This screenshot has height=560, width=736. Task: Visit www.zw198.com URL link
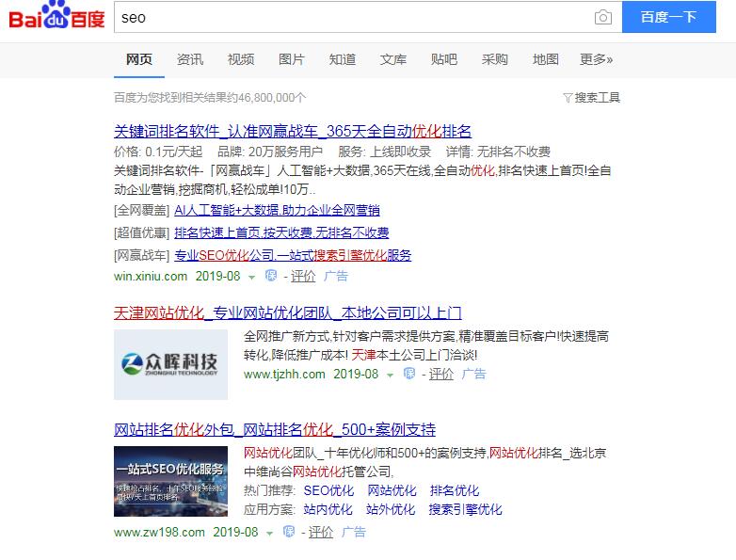click(x=160, y=533)
